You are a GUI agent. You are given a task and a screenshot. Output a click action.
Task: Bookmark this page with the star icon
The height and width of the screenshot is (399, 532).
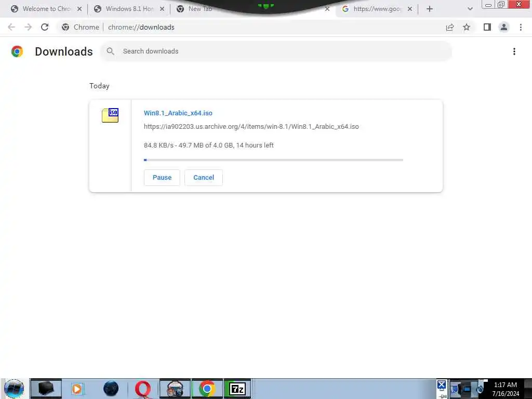pos(467,27)
